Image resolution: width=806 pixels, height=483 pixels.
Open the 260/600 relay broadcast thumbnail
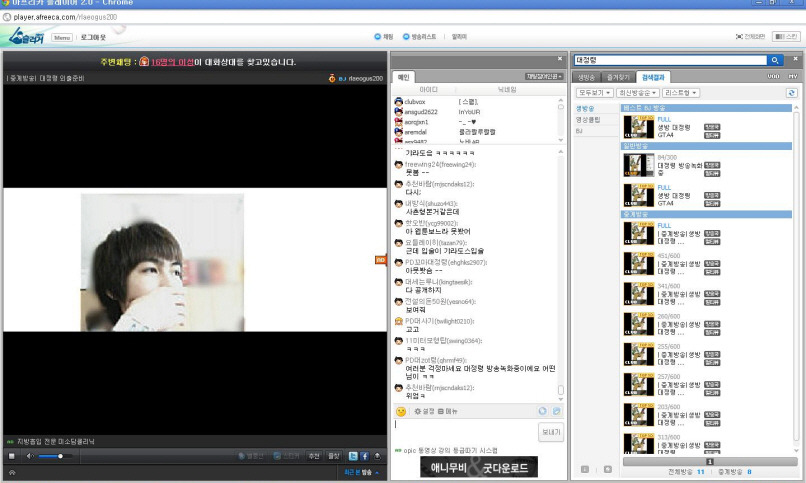pos(638,324)
